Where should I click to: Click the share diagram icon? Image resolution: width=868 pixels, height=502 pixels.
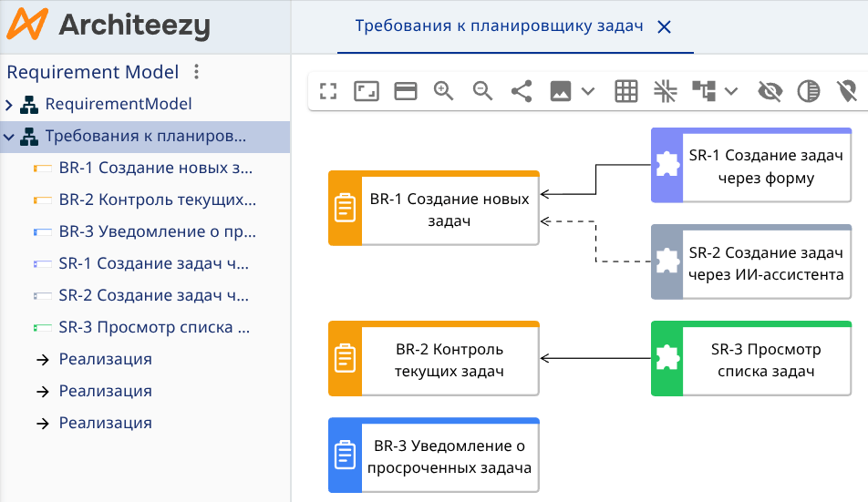pos(522,91)
